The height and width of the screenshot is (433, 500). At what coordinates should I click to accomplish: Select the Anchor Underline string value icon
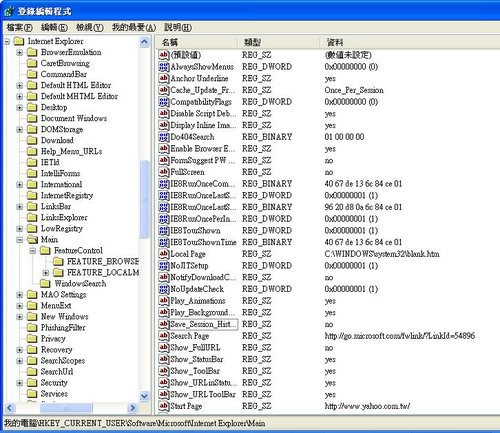164,78
